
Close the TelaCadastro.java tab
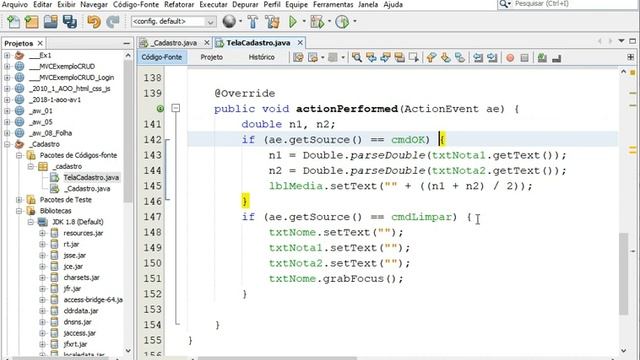300,42
